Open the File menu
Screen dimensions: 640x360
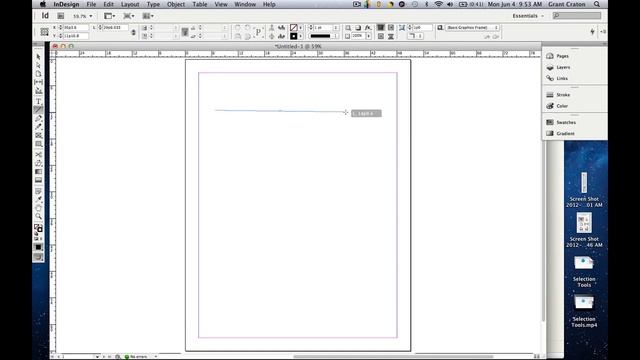tap(91, 4)
